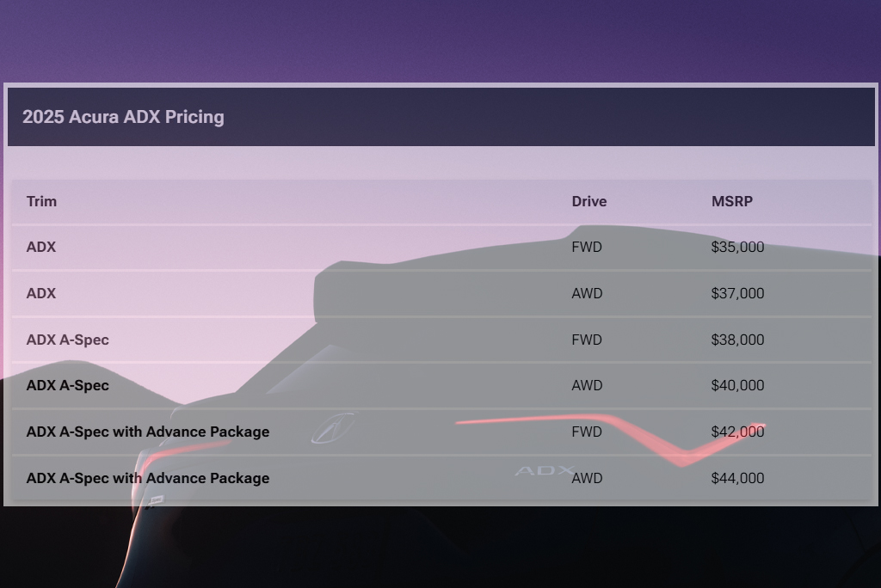
Task: Click FWD in the $42,000 row
Action: tap(587, 432)
